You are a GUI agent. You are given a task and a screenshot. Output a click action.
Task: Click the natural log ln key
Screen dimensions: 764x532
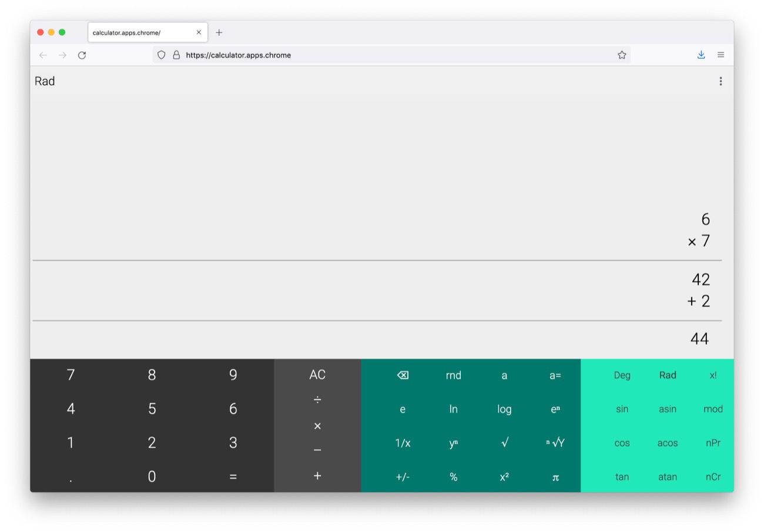[x=453, y=409]
